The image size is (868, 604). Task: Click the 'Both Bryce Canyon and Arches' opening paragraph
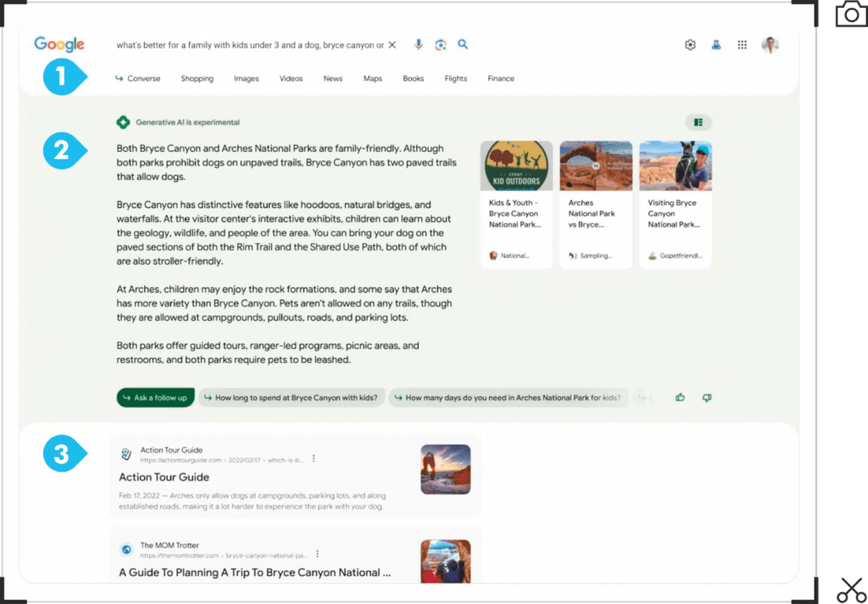click(x=287, y=162)
